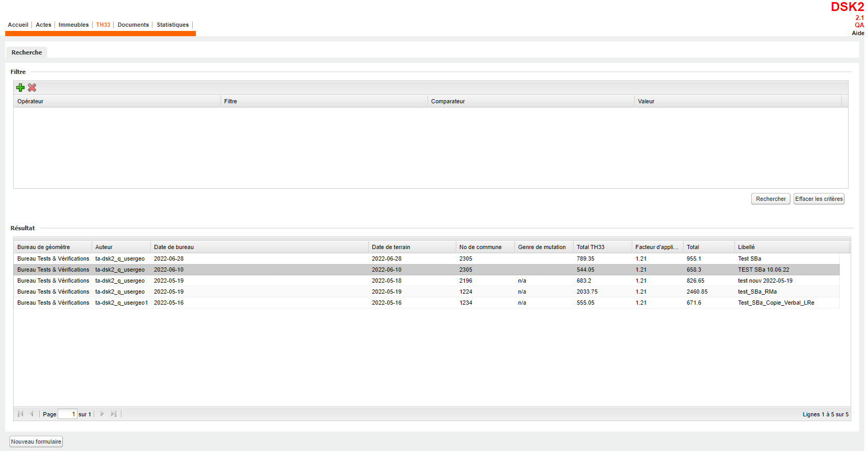Open the Statistiques menu
This screenshot has height=452, width=868.
tap(172, 25)
